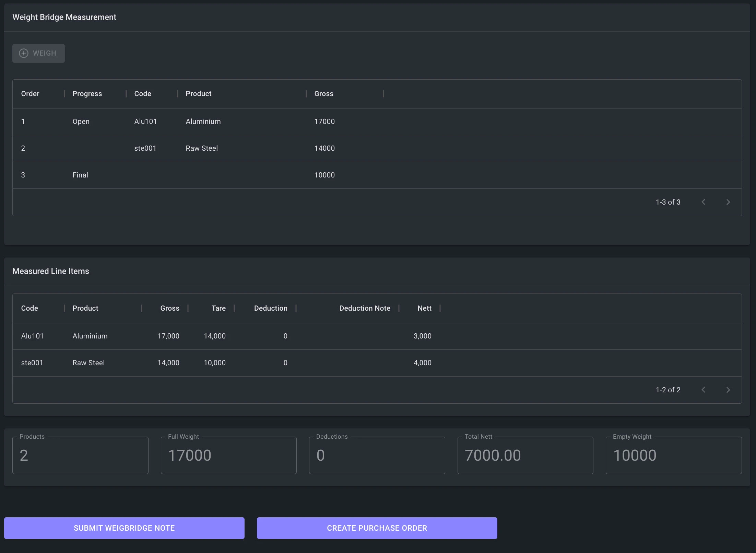Viewport: 756px width, 553px height.
Task: Click into the Full Weight field
Action: tap(228, 456)
